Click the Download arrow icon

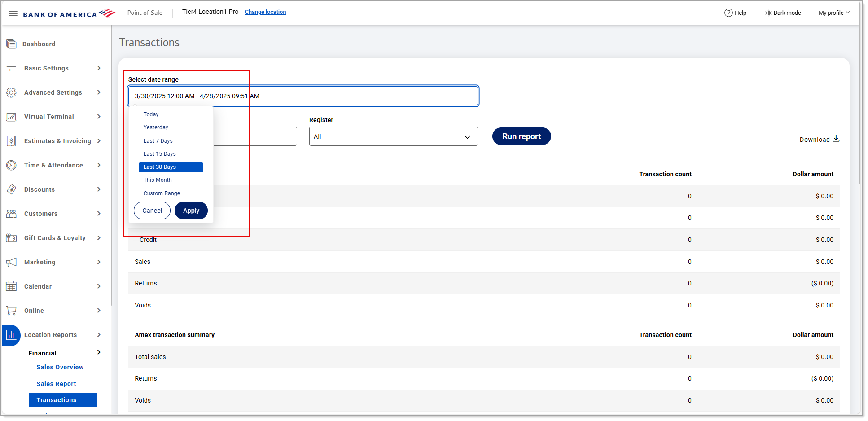[836, 139]
